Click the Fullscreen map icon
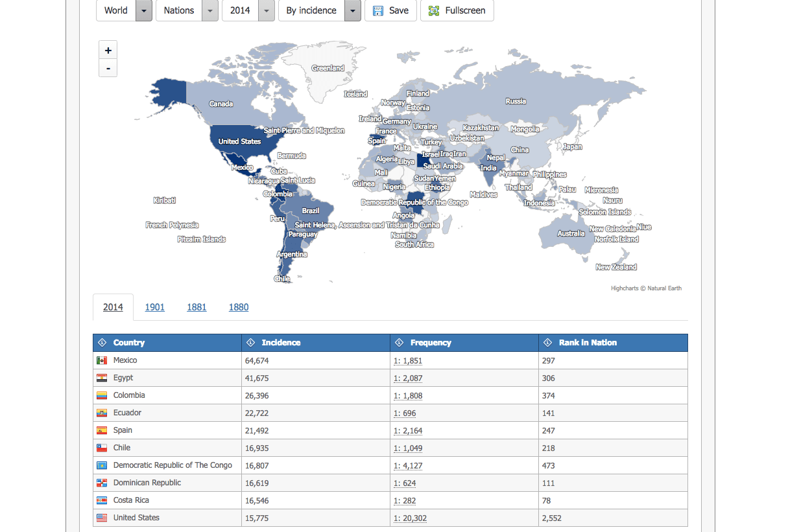788x532 pixels. (x=433, y=10)
